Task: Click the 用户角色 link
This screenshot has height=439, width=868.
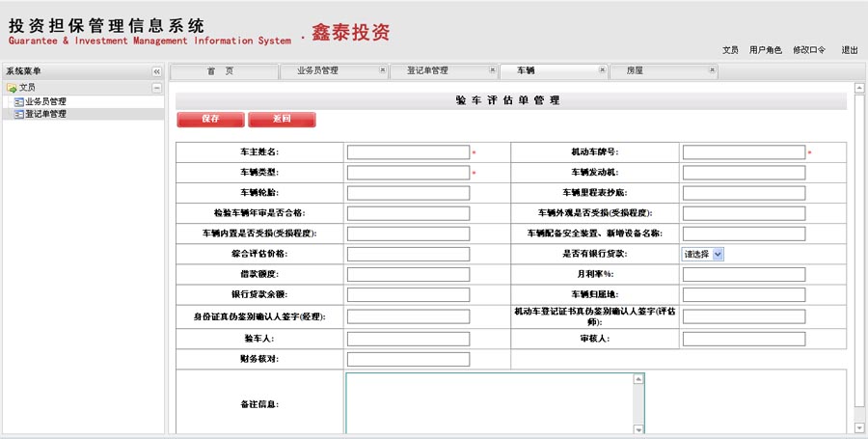Action: (765, 50)
